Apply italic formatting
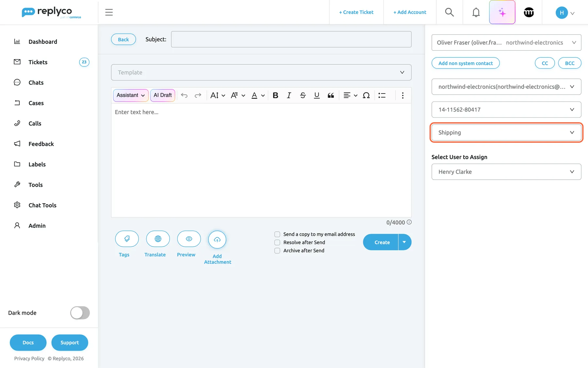 (289, 95)
